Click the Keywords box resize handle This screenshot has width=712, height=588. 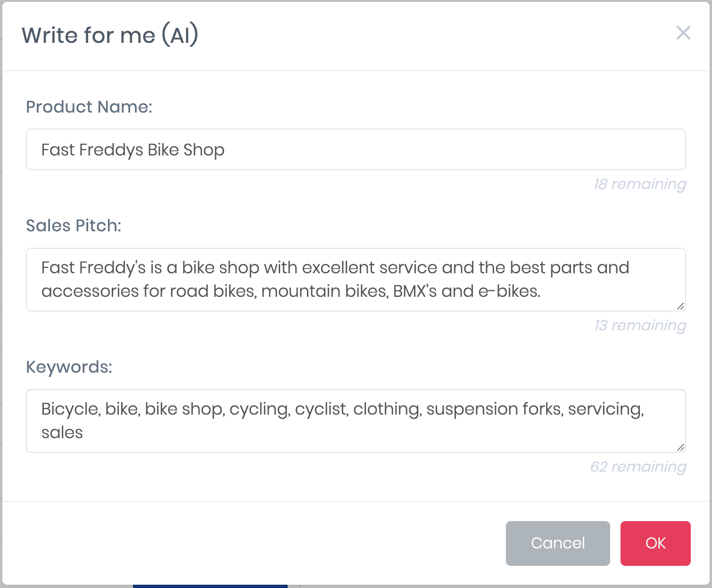pos(680,448)
